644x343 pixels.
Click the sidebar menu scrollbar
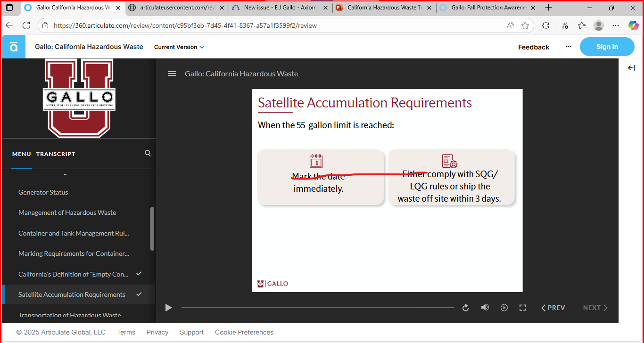click(x=152, y=229)
